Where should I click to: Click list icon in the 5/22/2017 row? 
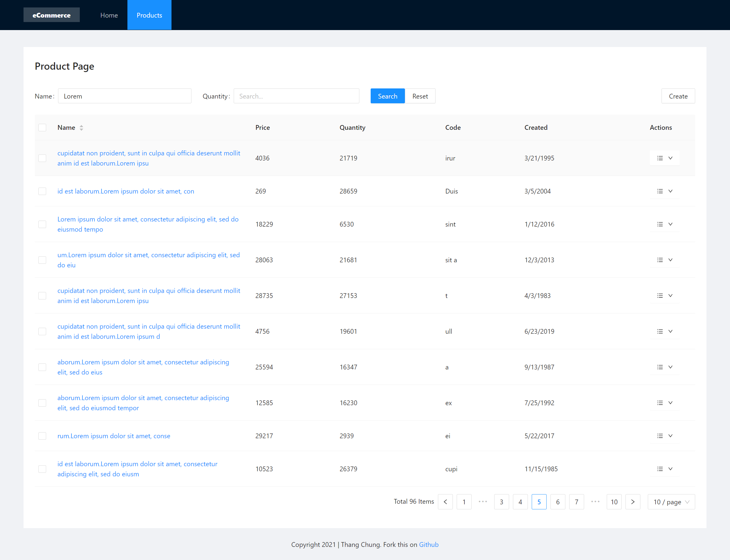click(660, 436)
